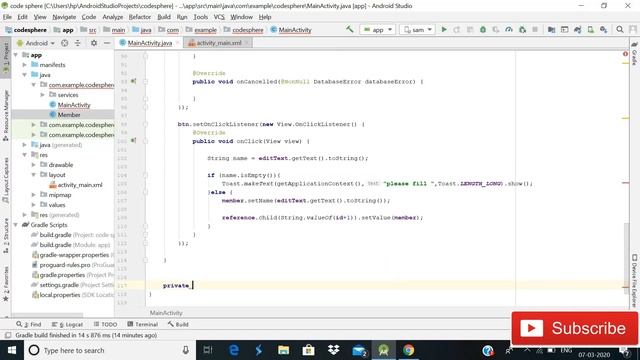Open Dropbox from the taskbar
This screenshot has height=360, width=640.
point(333,350)
